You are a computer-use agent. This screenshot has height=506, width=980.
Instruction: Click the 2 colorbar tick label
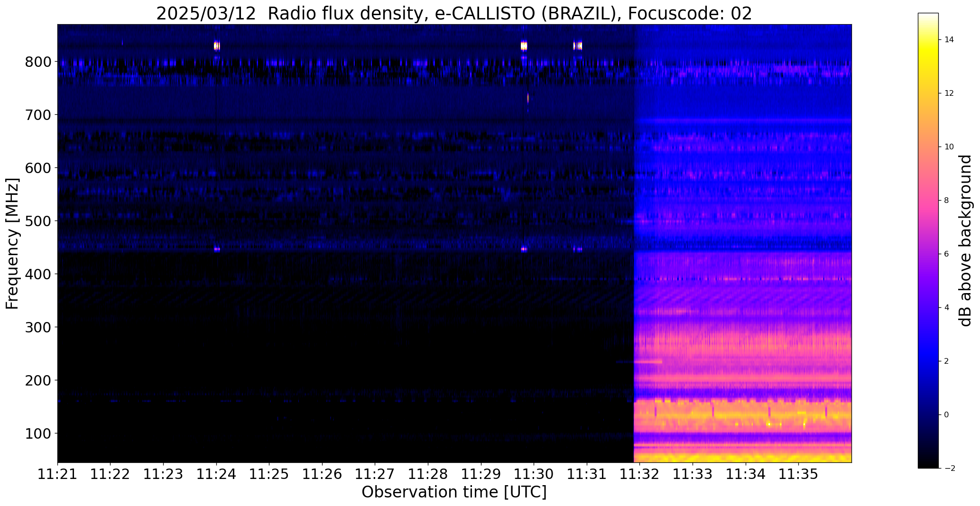click(x=946, y=361)
